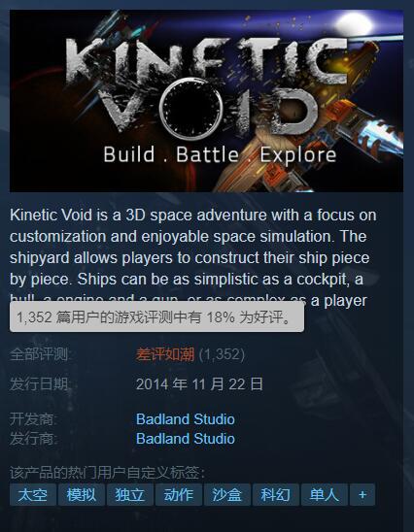Click the 差评如潮 review summary
The height and width of the screenshot is (532, 414).
[x=165, y=354]
